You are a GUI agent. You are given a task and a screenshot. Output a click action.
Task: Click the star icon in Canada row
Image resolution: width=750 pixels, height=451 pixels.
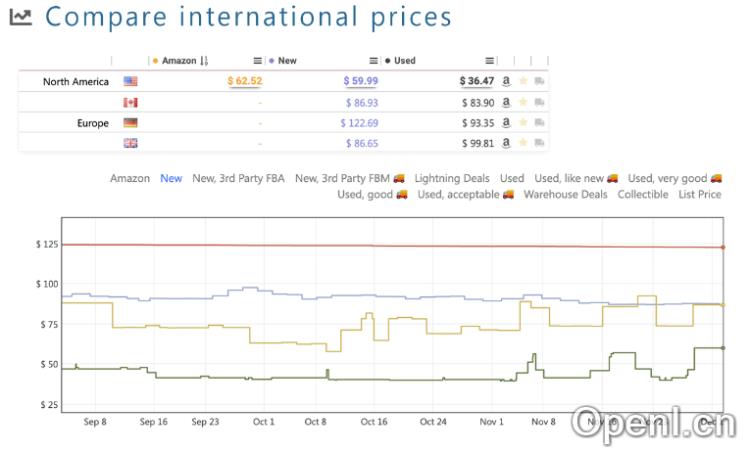click(523, 102)
